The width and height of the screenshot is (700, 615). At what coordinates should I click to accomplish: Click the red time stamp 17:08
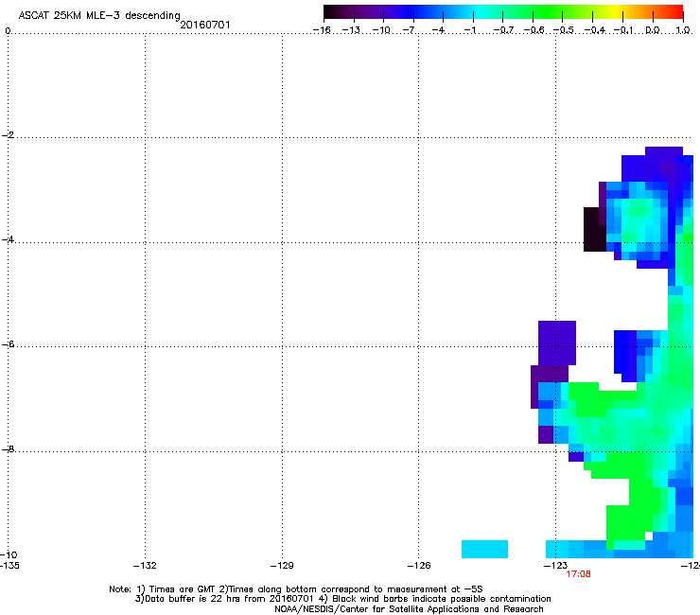578,574
